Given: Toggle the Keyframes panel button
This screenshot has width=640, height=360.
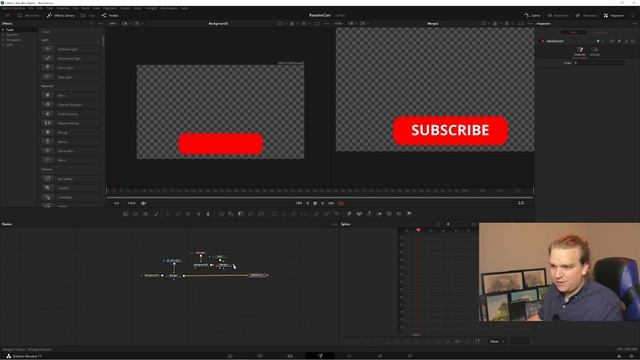Looking at the screenshot, I should click(558, 16).
